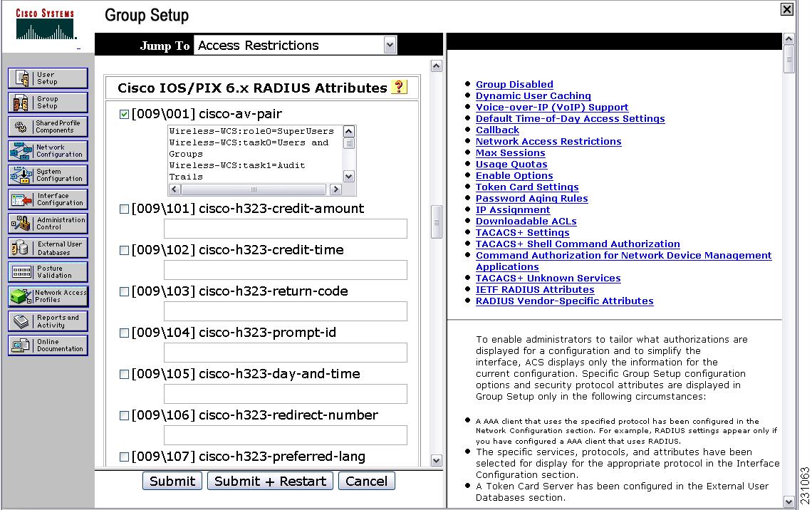Viewport: 812px width, 510px height.
Task: Open TACACS+ Unknown Services link
Action: [x=548, y=278]
